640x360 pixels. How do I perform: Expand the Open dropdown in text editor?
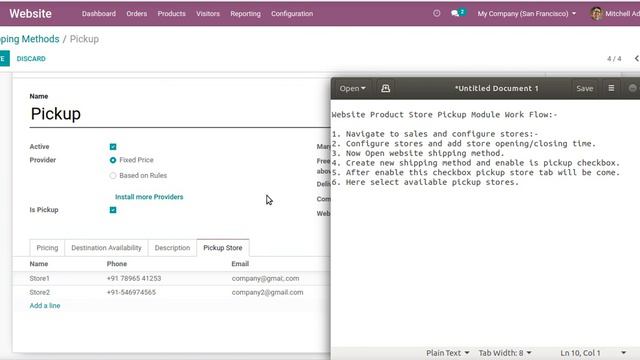(x=352, y=88)
